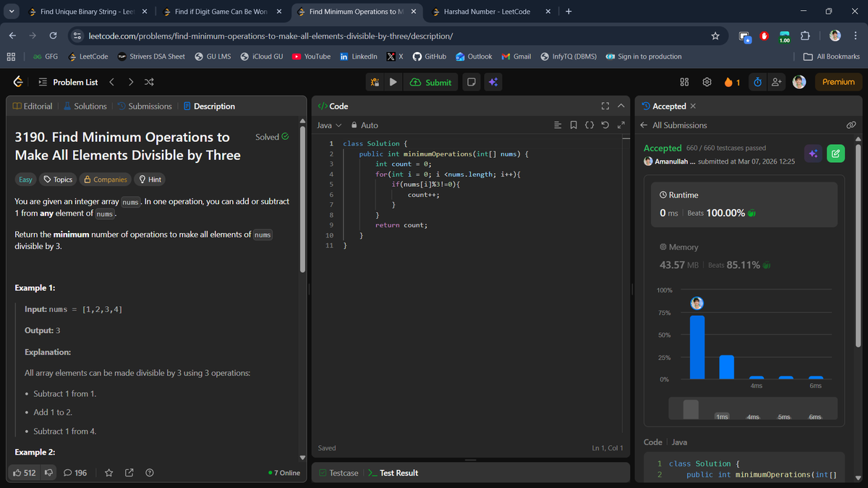Run code with the play button
This screenshot has height=488, width=868.
[x=393, y=83]
